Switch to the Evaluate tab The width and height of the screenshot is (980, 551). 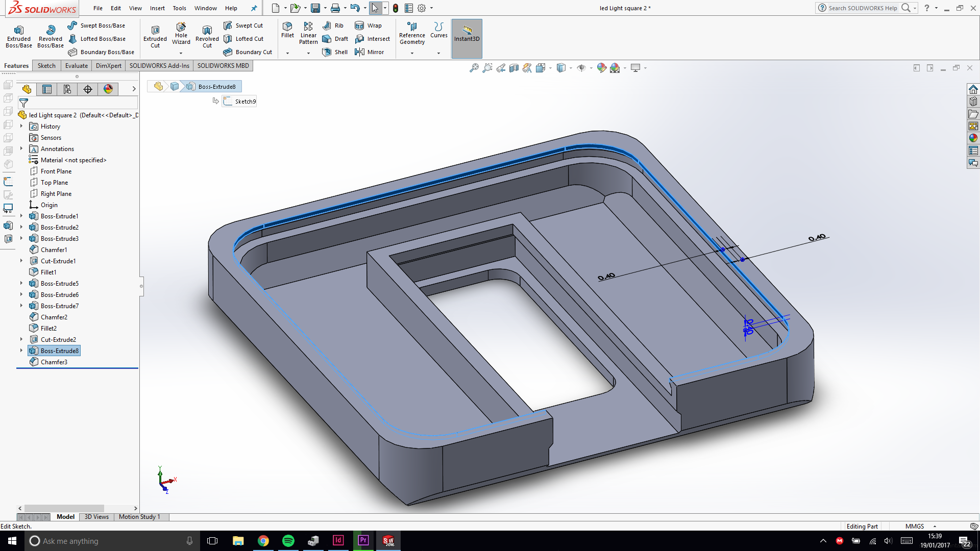coord(77,66)
